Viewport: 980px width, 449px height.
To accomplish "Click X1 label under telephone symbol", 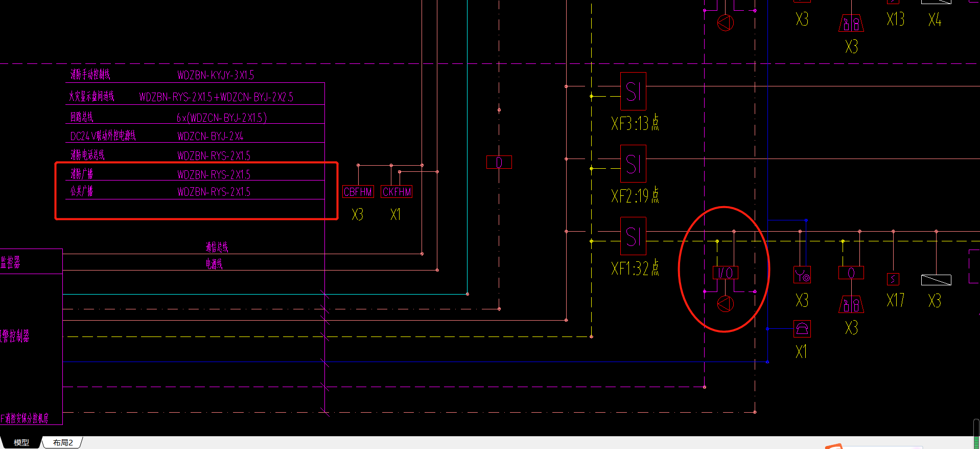I will point(801,352).
